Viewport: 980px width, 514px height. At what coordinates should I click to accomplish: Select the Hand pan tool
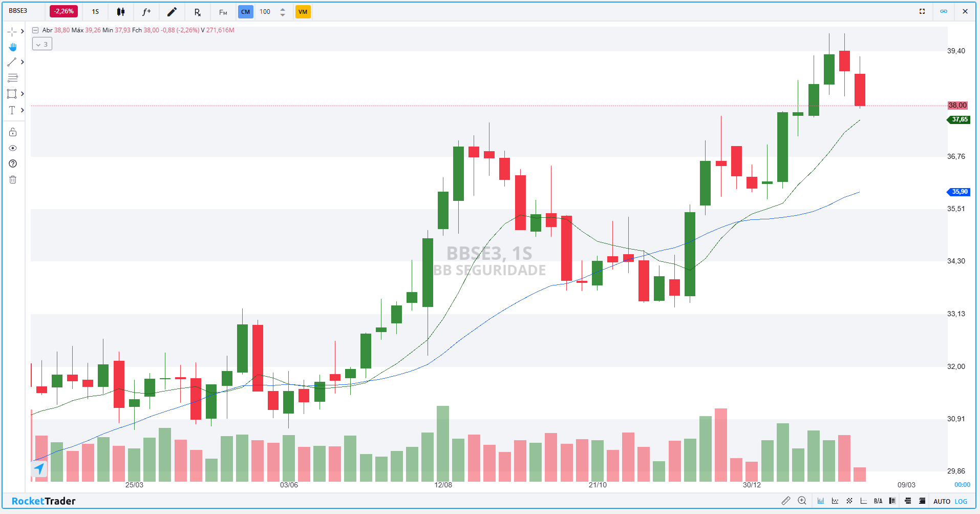coord(12,47)
